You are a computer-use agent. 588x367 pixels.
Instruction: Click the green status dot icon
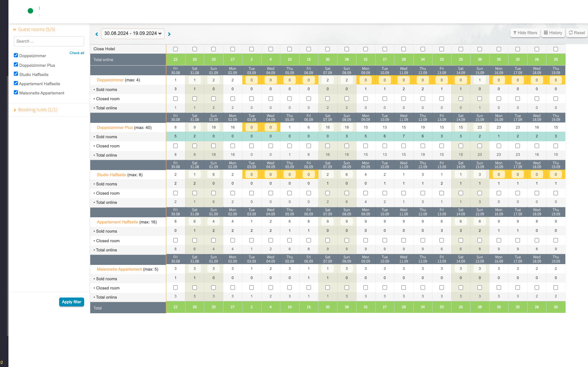30,11
